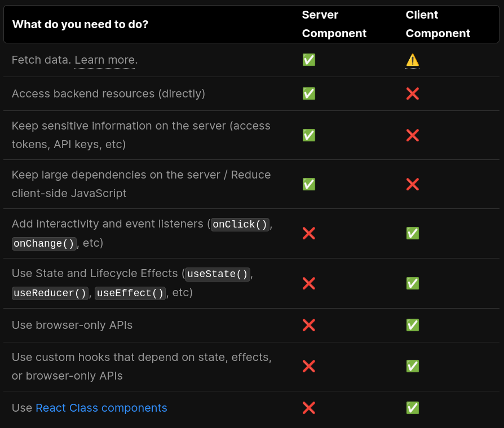Click 'Add interactivity and event listeners' text

click(x=108, y=224)
